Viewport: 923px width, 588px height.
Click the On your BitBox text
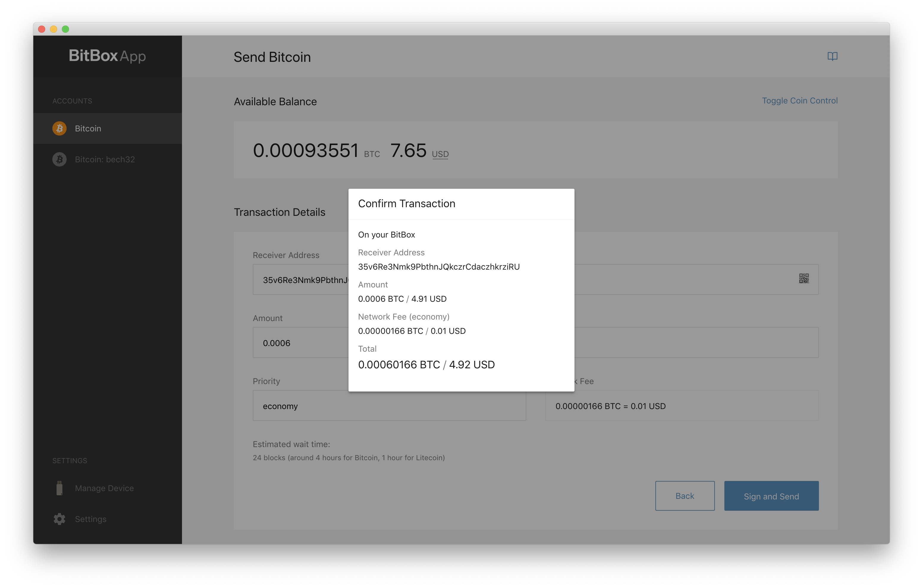pyautogui.click(x=386, y=235)
